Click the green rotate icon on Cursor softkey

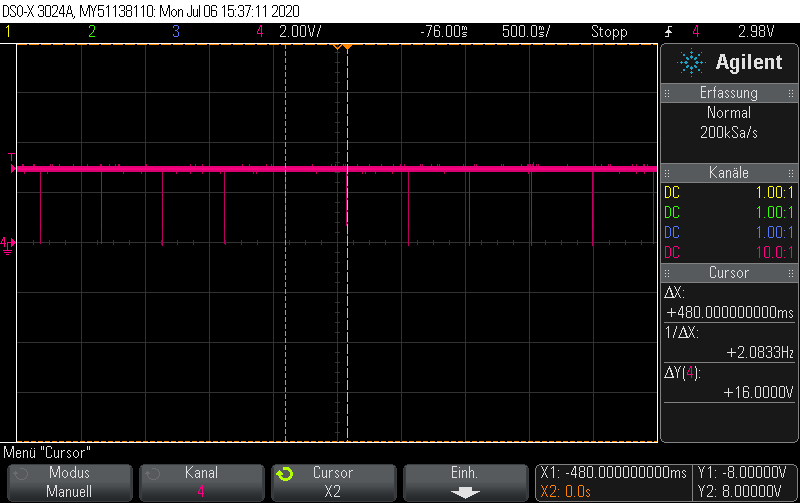[285, 474]
